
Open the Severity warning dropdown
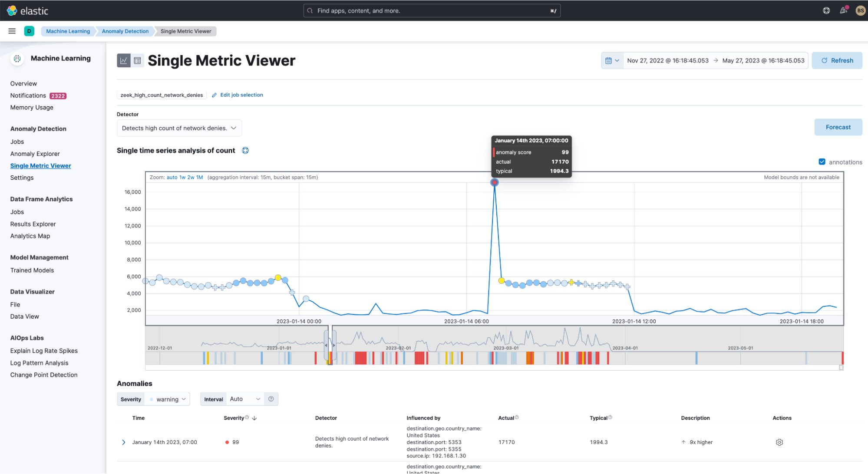coord(168,399)
